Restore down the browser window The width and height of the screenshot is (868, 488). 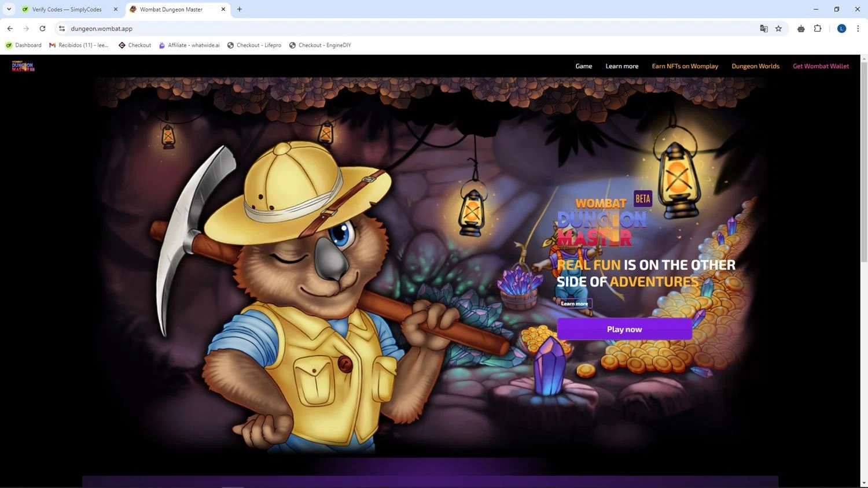[x=837, y=9]
